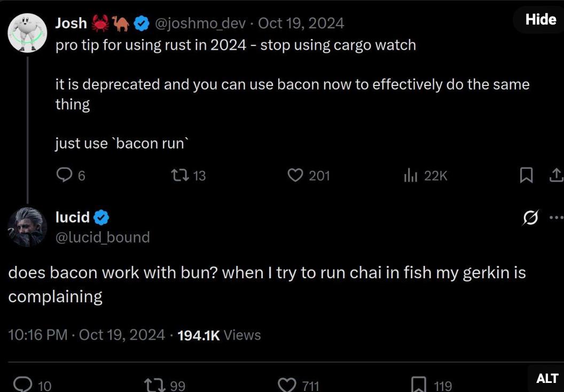Open Grok analysis on lucid's tweet
The image size is (564, 392).
pos(530,218)
